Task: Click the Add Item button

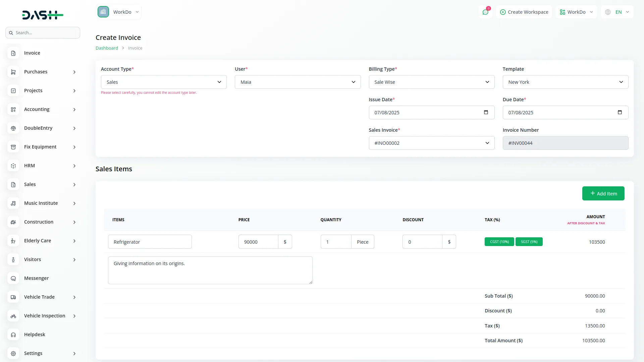Action: (x=603, y=193)
